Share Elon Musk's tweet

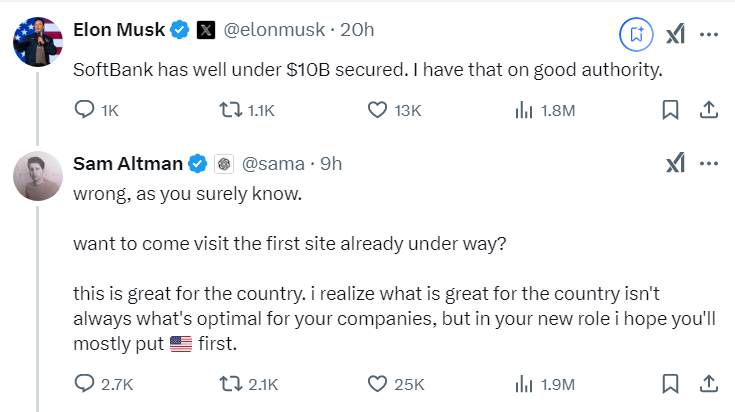(x=707, y=110)
